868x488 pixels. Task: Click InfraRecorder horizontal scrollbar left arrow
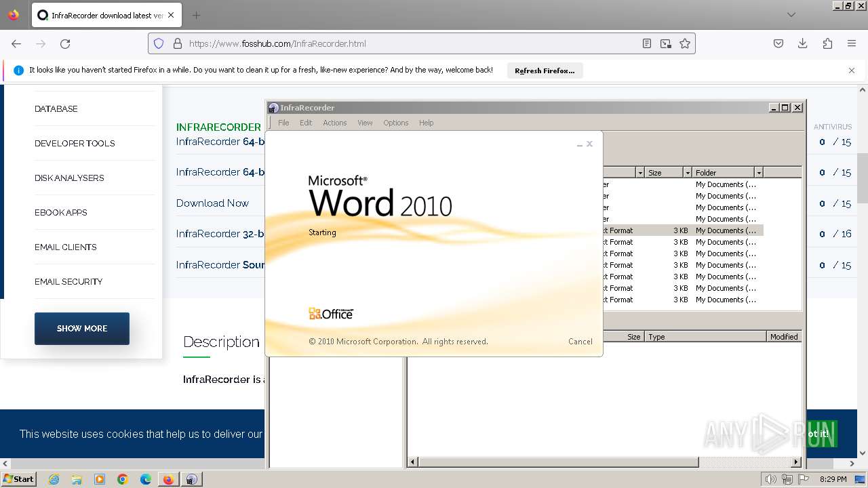[x=413, y=462]
